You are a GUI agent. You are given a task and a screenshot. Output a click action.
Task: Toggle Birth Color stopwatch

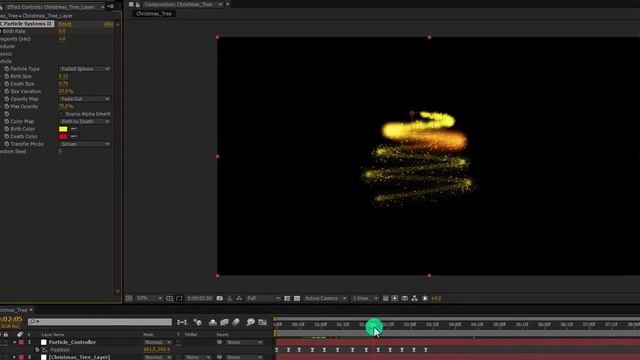pyautogui.click(x=7, y=129)
